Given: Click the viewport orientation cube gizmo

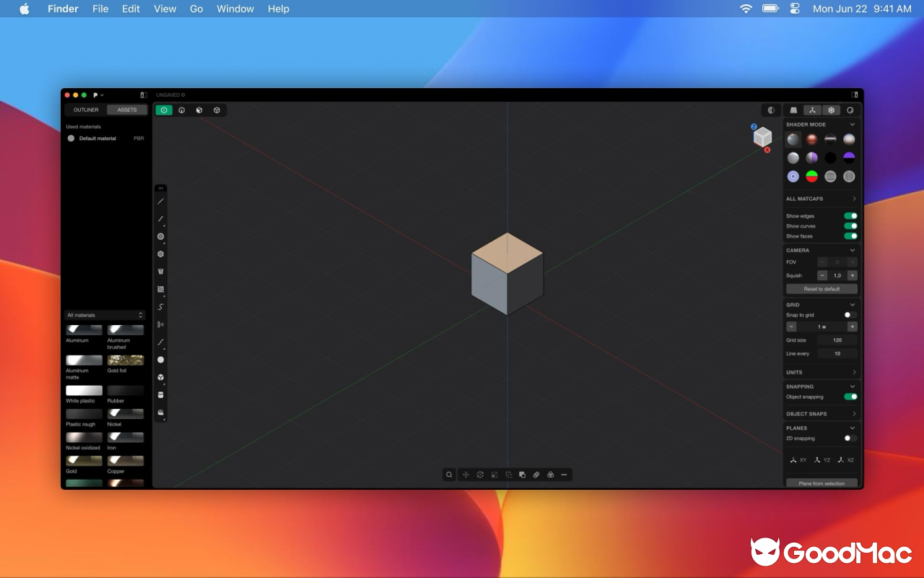Looking at the screenshot, I should coord(762,137).
